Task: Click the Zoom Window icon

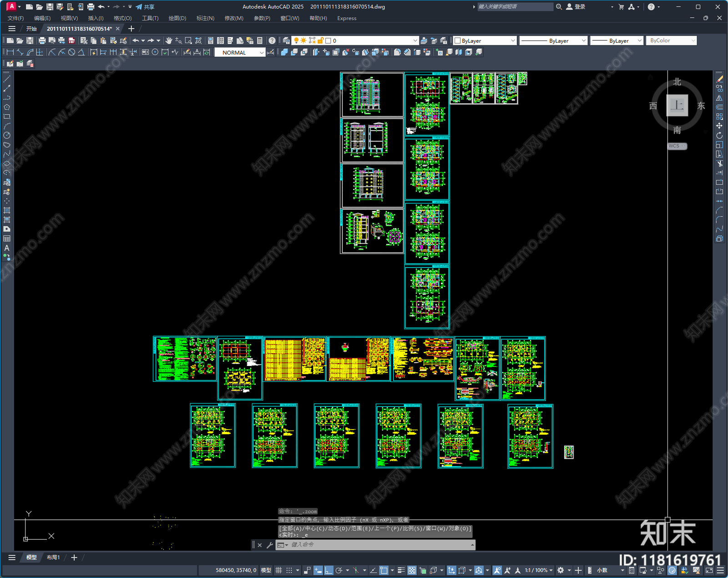Action: (x=188, y=41)
